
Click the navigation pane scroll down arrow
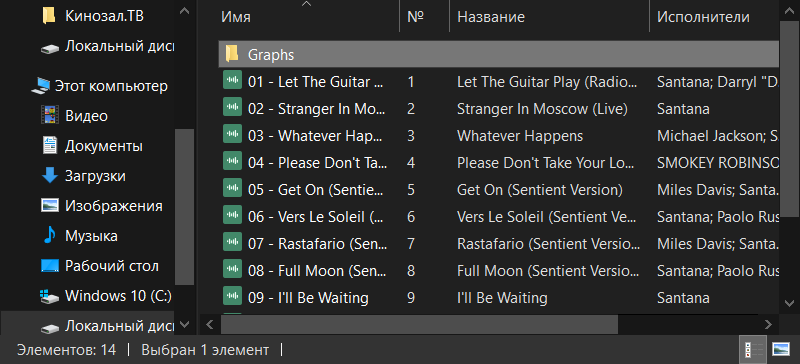[x=185, y=324]
